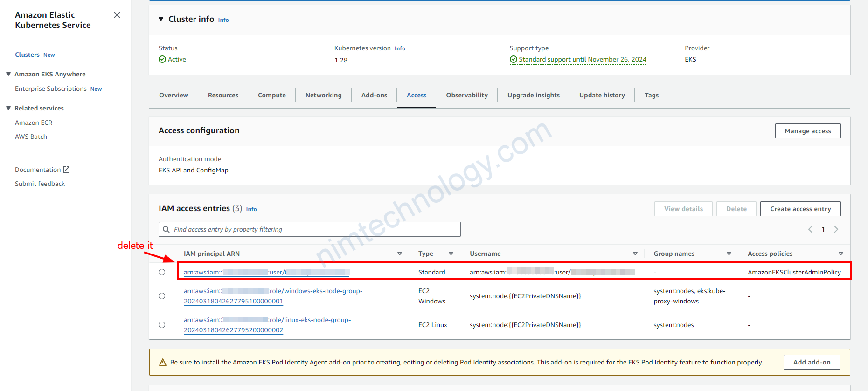Collapse the Cluster info section triangle
This screenshot has height=391, width=868.
pos(161,19)
